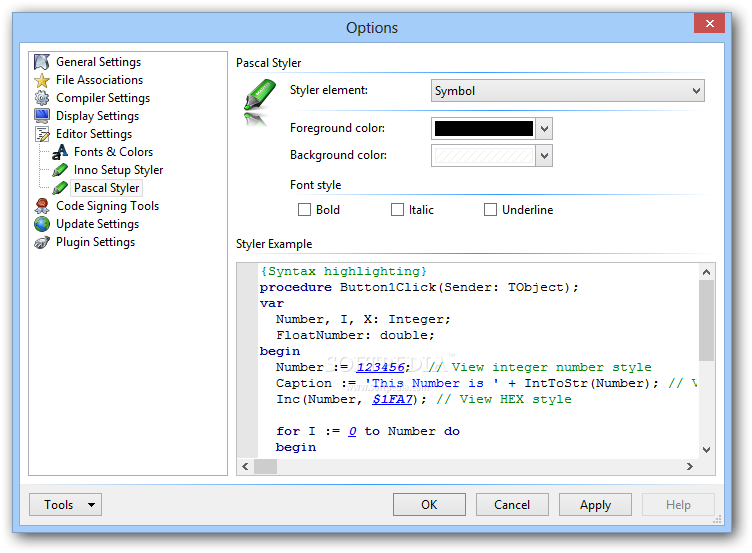The width and height of the screenshot is (752, 553).
Task: Open Code Signing Tools page
Action: pyautogui.click(x=107, y=206)
